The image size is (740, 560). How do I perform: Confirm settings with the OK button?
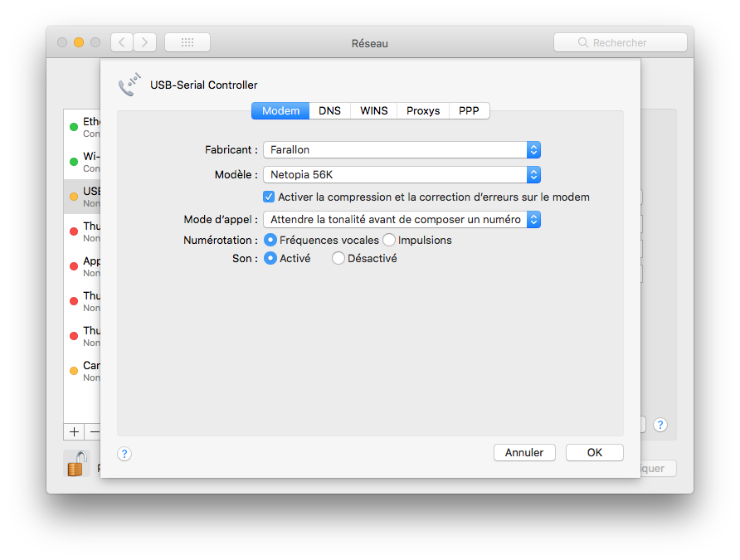[595, 453]
